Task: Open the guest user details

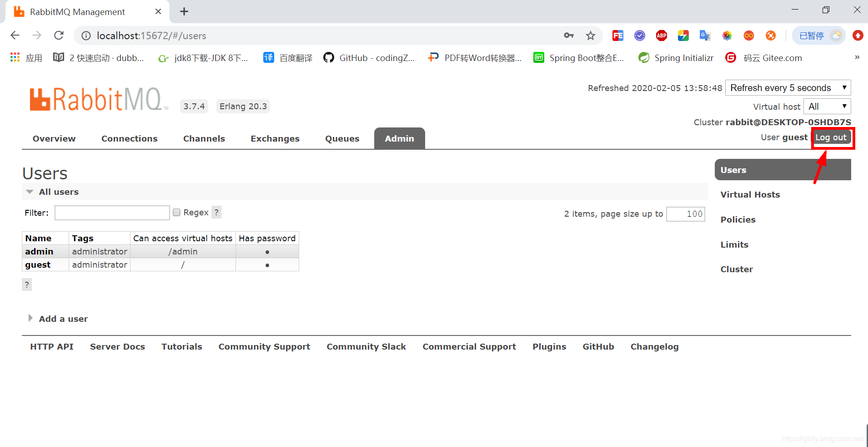Action: [x=38, y=264]
